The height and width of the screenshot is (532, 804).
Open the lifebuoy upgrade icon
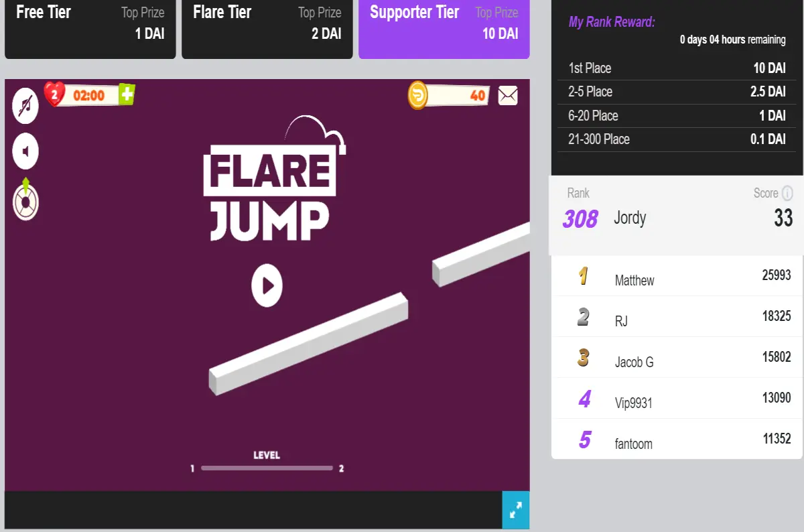(25, 199)
